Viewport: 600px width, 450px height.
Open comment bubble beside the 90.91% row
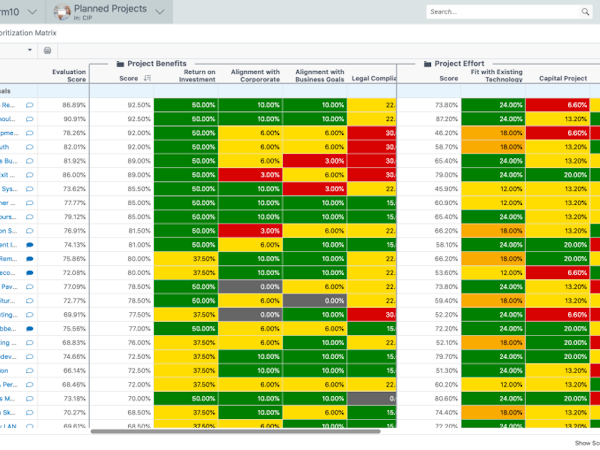[x=30, y=119]
